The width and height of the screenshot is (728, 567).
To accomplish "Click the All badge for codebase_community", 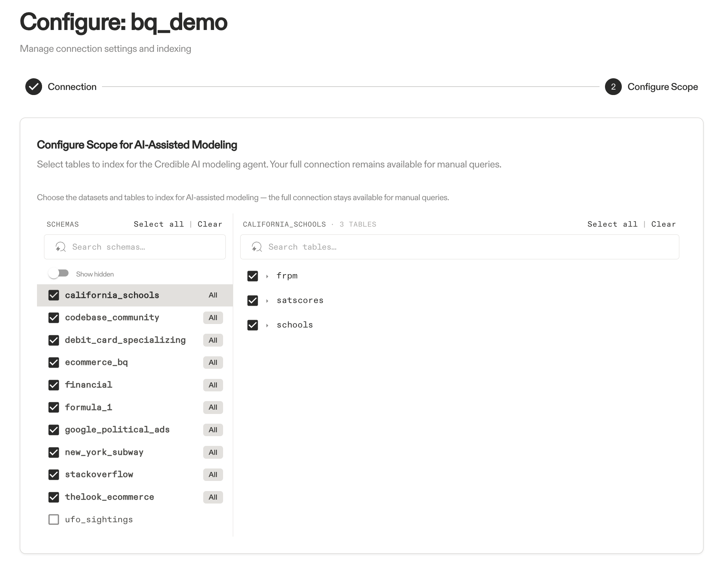I will 213,318.
